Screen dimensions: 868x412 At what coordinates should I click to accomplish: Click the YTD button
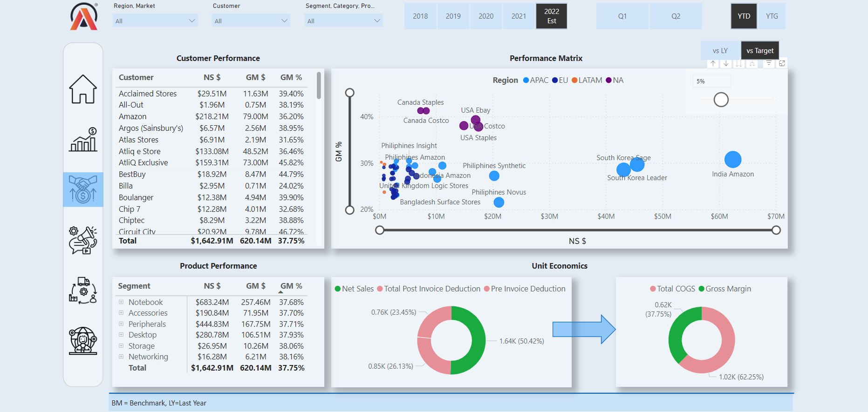point(744,16)
